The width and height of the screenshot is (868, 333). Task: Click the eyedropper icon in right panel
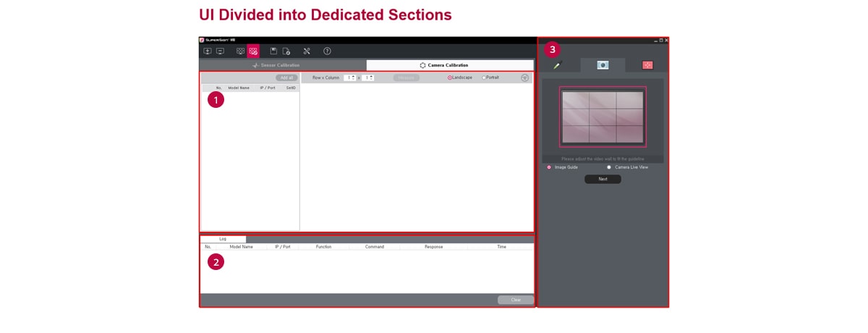[557, 65]
